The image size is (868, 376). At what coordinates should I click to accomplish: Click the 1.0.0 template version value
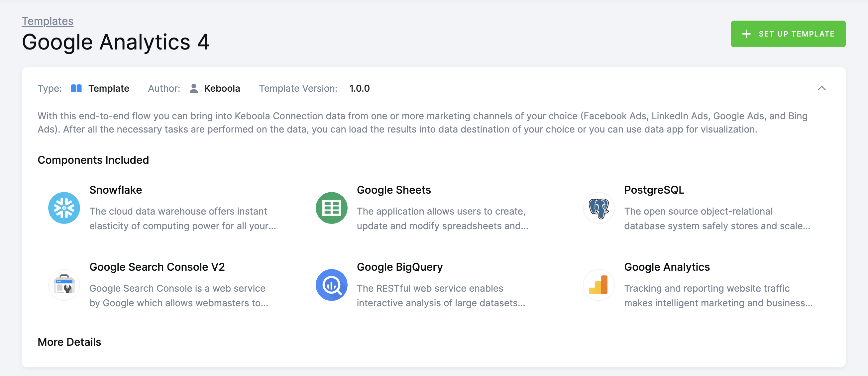[x=359, y=88]
